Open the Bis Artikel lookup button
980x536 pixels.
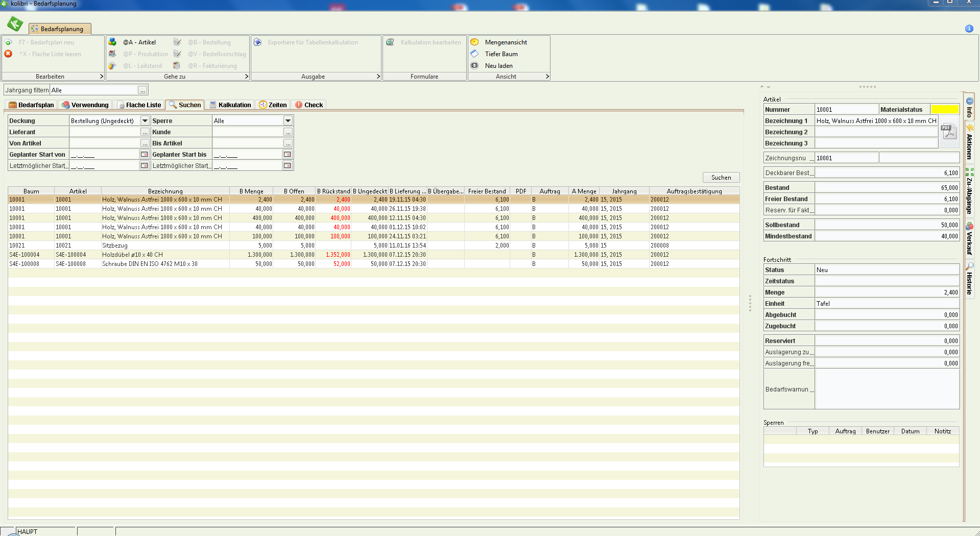coord(288,143)
